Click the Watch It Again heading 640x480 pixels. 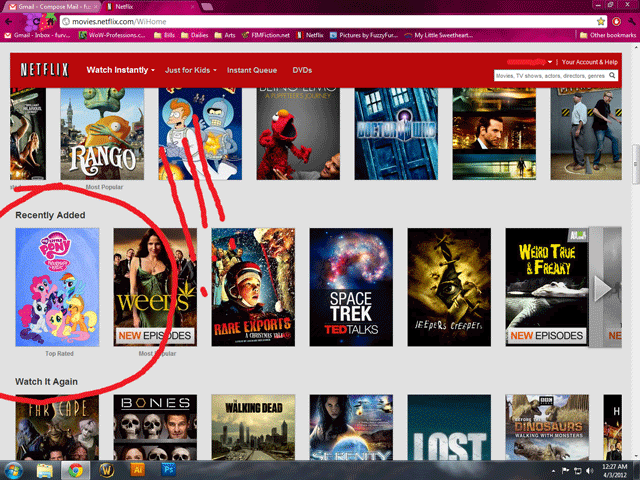tap(46, 382)
